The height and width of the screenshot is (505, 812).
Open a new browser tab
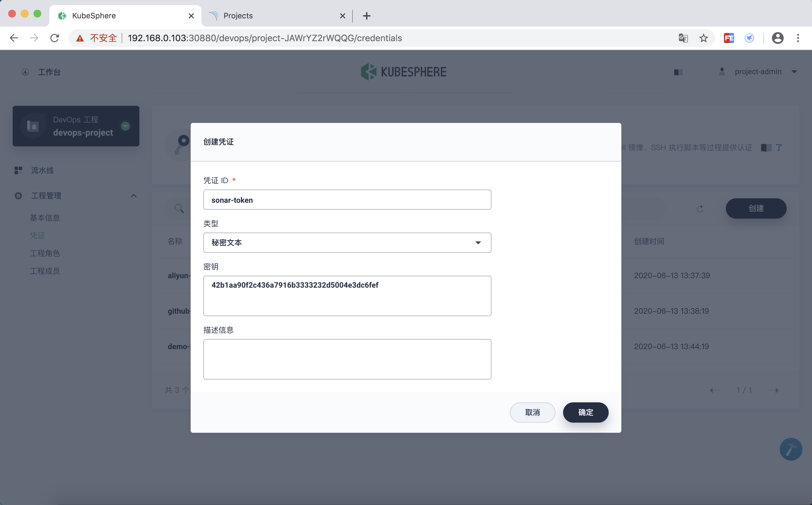point(367,16)
